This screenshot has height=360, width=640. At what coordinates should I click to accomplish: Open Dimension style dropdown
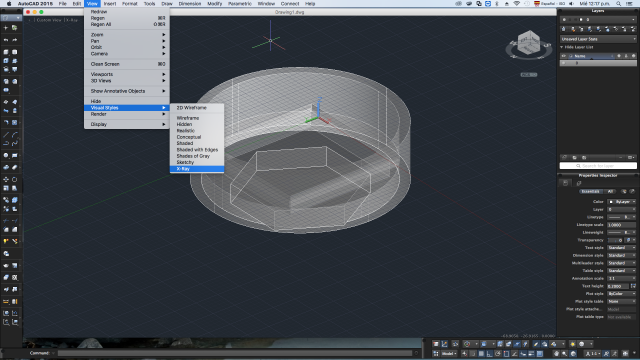(x=622, y=256)
